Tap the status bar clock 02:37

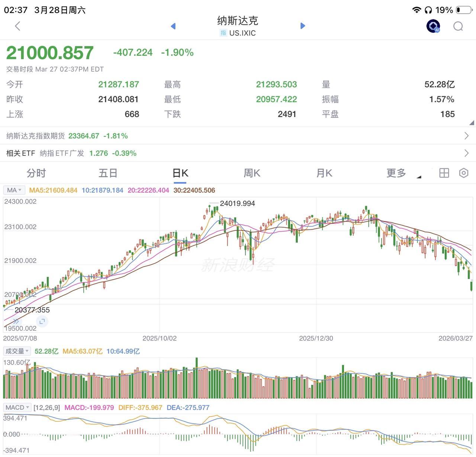point(16,10)
